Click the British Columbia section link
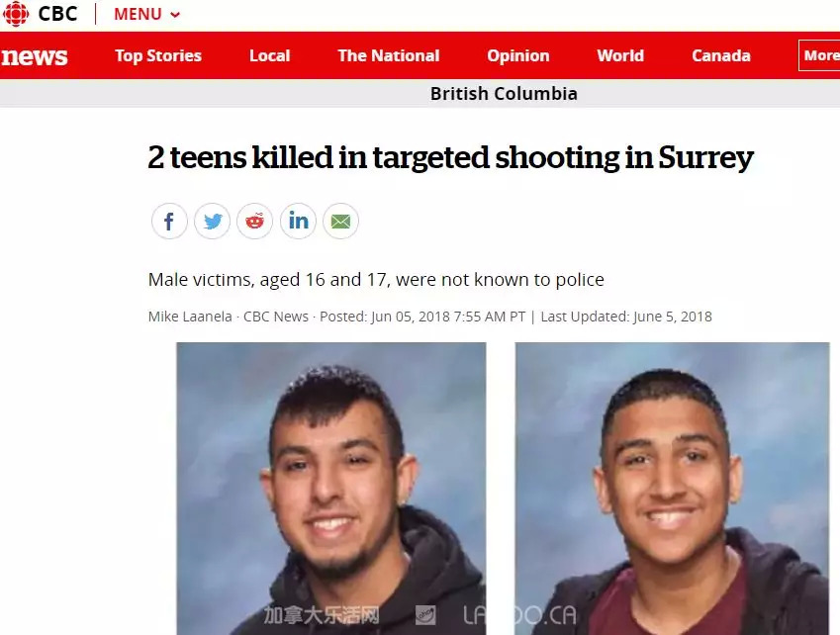840x635 pixels. point(504,94)
